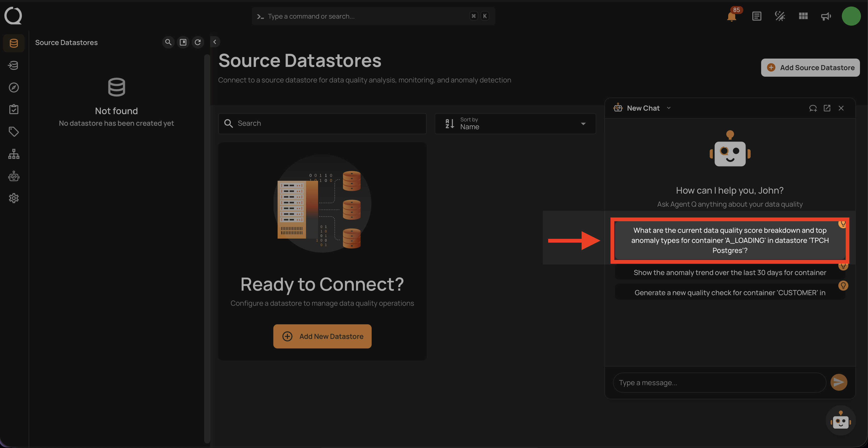Collapse the left tree panel chevron
868x448 pixels.
(215, 42)
